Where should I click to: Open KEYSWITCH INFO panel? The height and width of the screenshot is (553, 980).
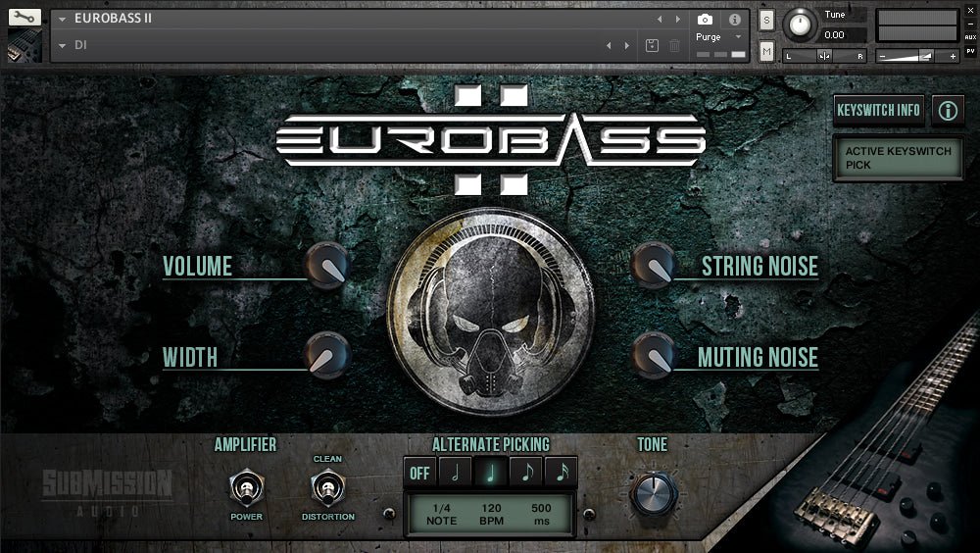tap(878, 111)
